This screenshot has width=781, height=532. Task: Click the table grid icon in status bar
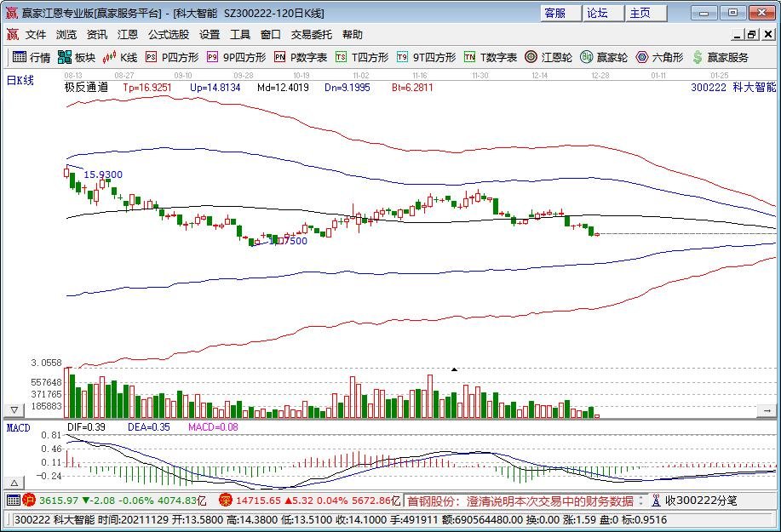14,501
